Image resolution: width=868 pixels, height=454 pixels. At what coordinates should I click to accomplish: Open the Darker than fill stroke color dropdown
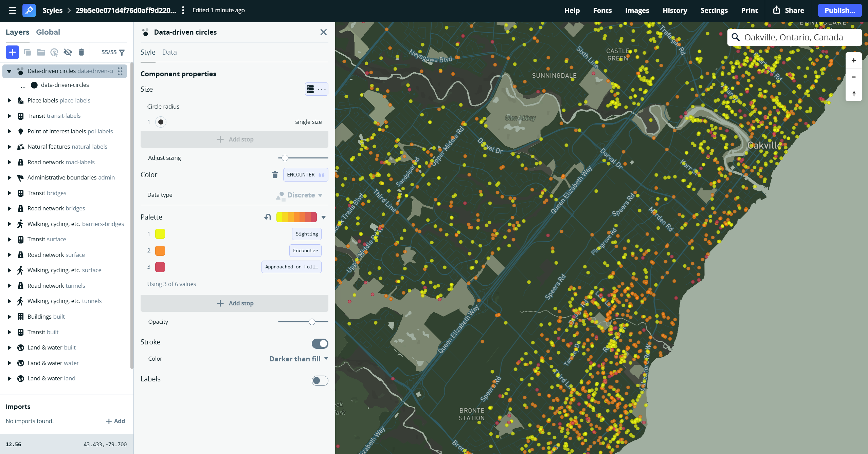pos(298,359)
